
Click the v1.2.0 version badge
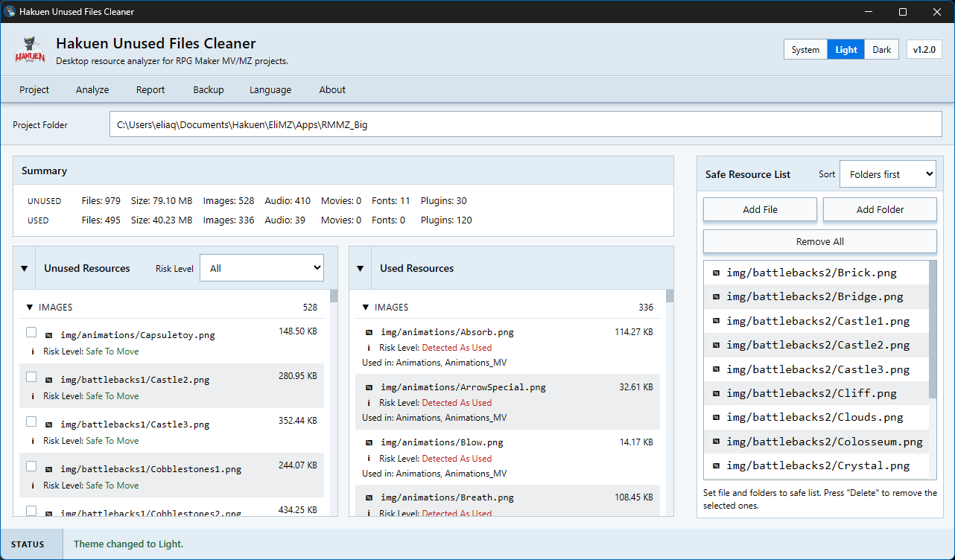924,50
